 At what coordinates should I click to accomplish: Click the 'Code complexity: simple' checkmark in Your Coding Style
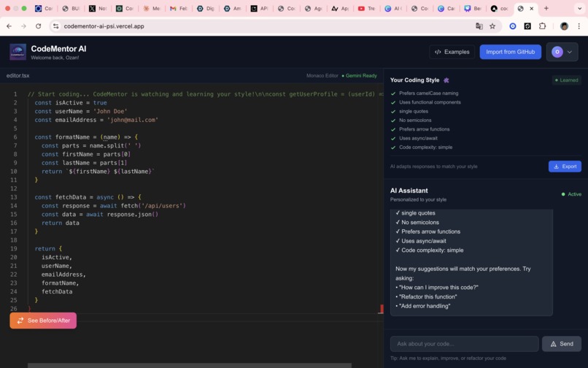point(393,147)
